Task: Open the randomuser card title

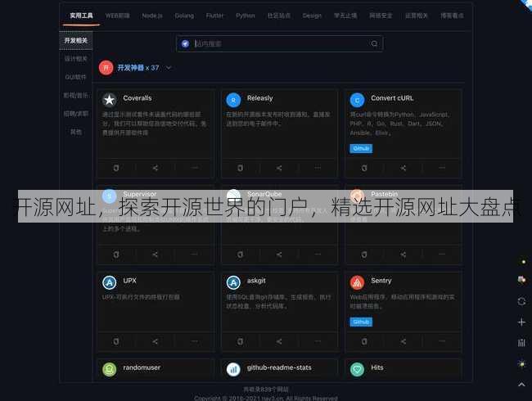Action: 142,367
